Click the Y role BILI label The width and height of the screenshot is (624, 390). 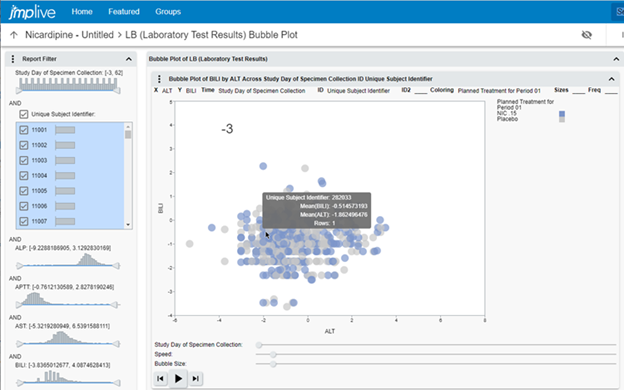(x=191, y=91)
